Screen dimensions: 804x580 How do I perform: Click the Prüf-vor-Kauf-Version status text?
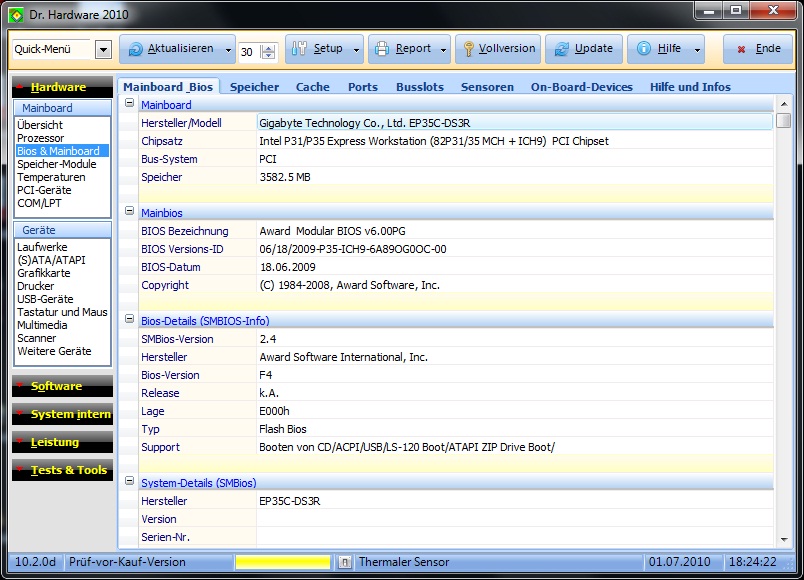click(127, 562)
